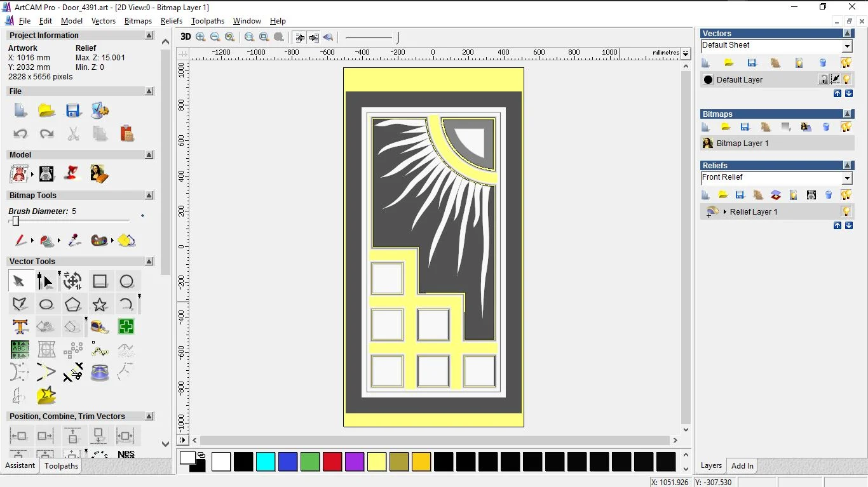This screenshot has width=868, height=487.
Task: Click the 3D view button
Action: (x=186, y=37)
